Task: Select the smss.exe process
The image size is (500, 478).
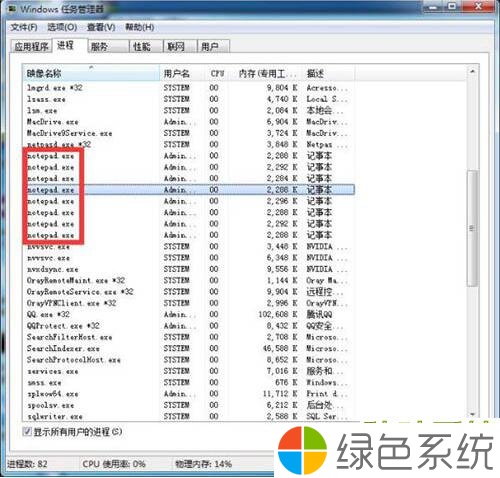Action: tap(188, 382)
